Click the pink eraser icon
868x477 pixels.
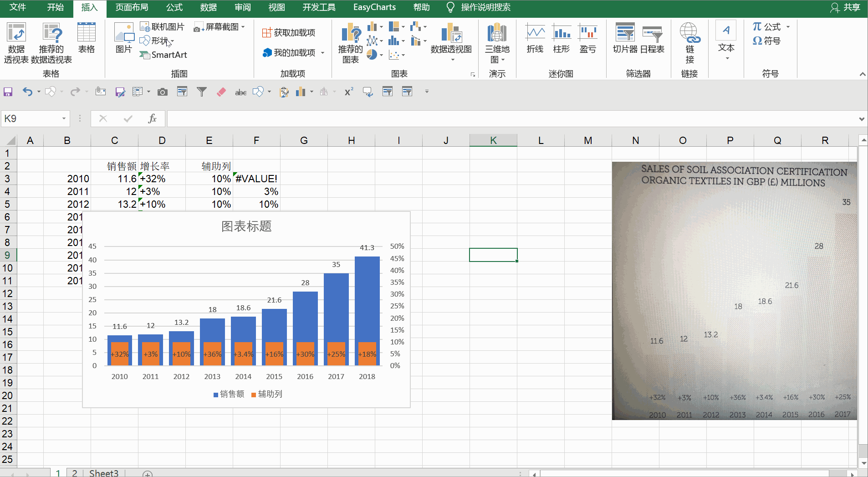click(221, 92)
